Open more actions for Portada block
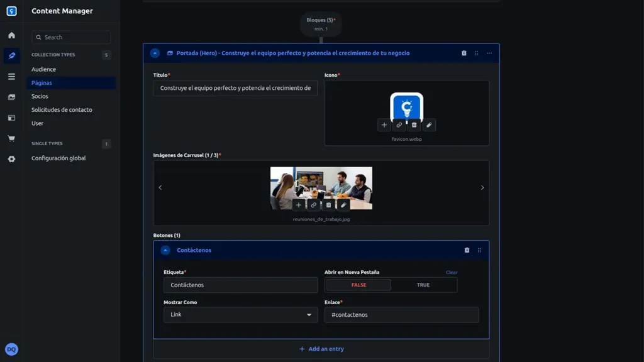Image resolution: width=644 pixels, height=362 pixels. [x=489, y=53]
